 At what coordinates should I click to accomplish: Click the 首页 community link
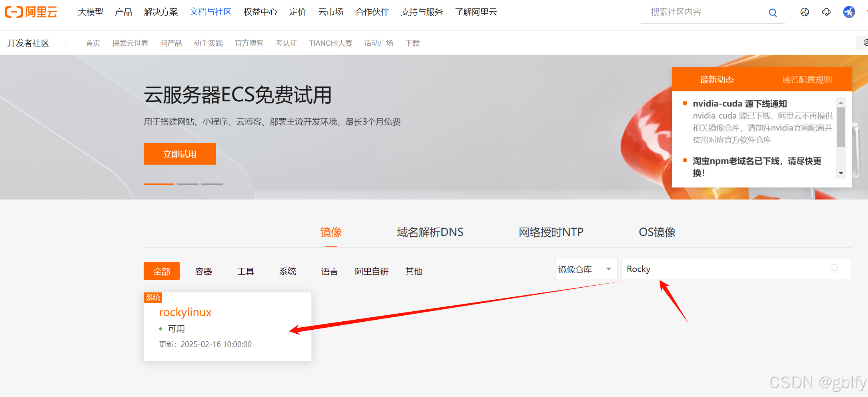pos(93,43)
